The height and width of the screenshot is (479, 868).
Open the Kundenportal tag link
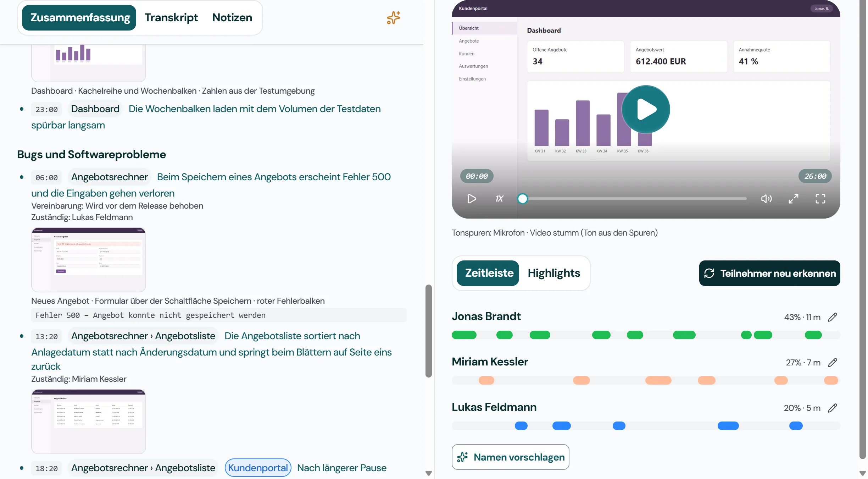[x=258, y=468]
